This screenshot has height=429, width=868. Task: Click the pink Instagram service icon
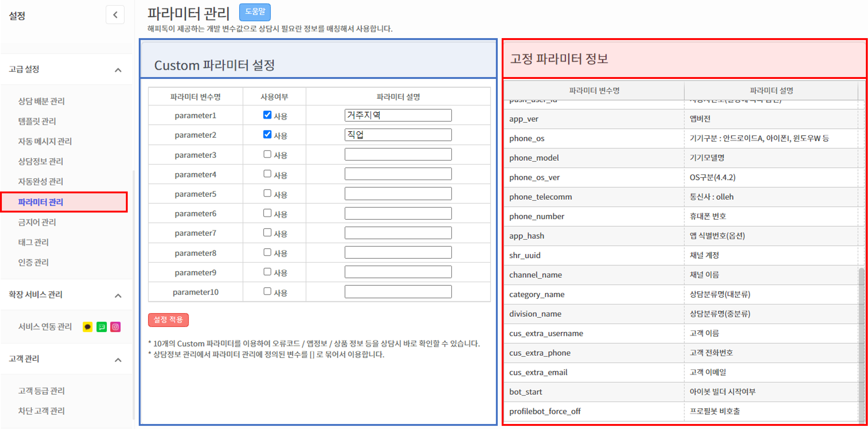coord(116,326)
